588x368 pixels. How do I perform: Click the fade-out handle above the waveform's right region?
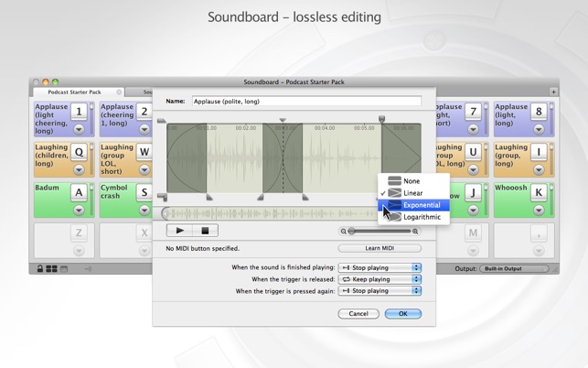point(381,119)
